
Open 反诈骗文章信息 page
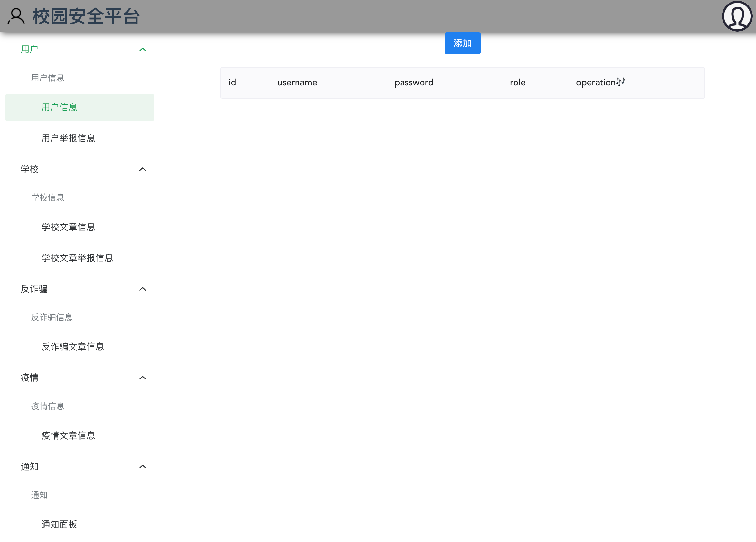(x=72, y=347)
